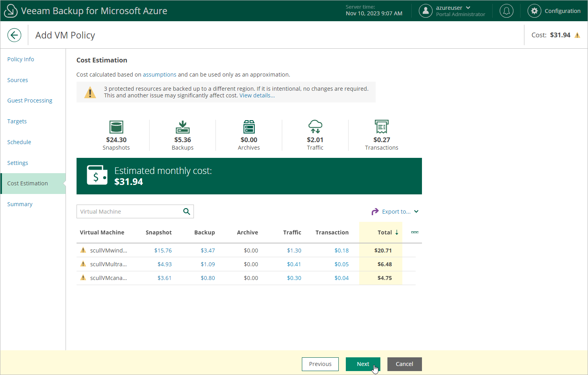Click snapshot cost $15.76

pyautogui.click(x=163, y=251)
